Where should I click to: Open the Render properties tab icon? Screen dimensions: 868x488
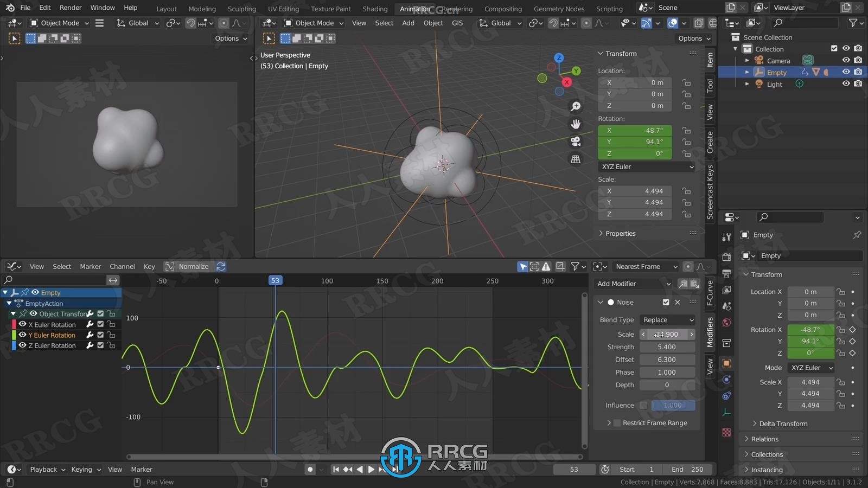pos(726,257)
